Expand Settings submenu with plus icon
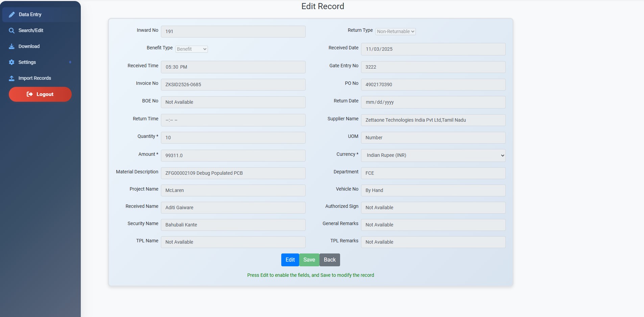 [70, 62]
